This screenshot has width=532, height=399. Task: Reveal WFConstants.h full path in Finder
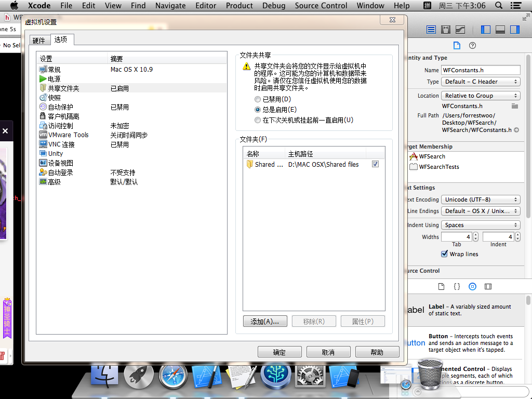click(x=516, y=130)
